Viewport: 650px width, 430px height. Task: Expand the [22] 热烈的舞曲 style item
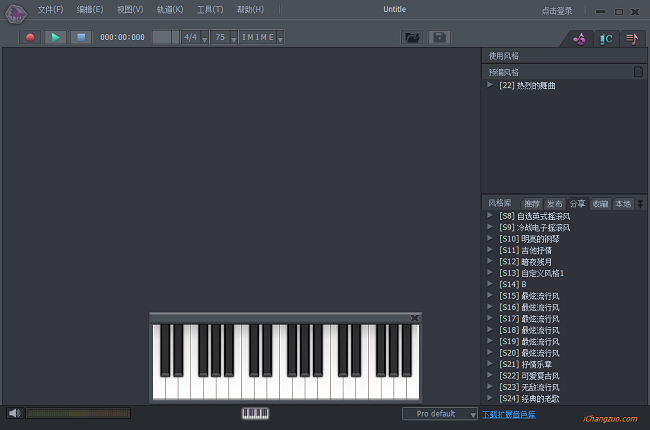click(x=490, y=85)
